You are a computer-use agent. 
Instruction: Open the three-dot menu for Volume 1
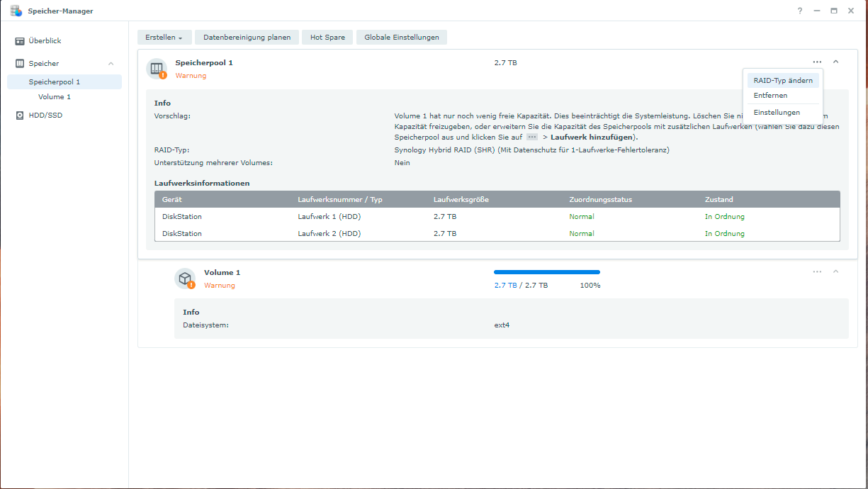pos(817,271)
